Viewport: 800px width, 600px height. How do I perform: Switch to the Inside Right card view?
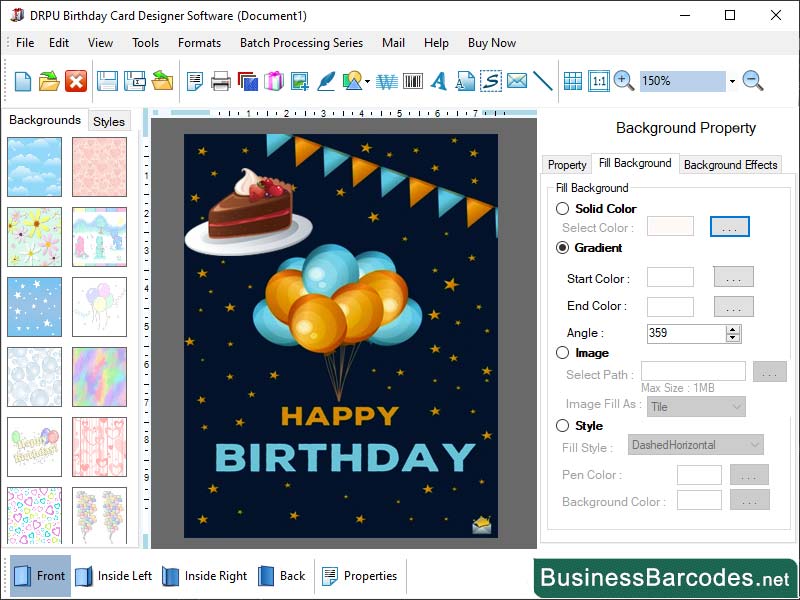[x=213, y=576]
